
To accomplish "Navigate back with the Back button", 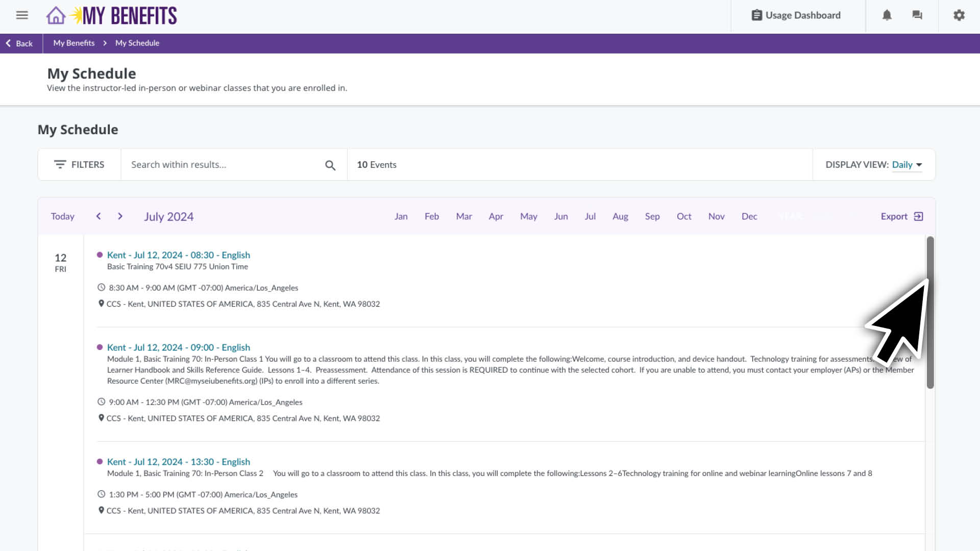I will 19,43.
